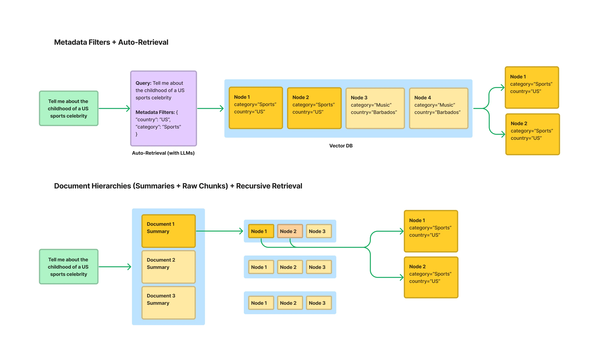Select the lower diagram's Node 2 result box

(x=431, y=277)
